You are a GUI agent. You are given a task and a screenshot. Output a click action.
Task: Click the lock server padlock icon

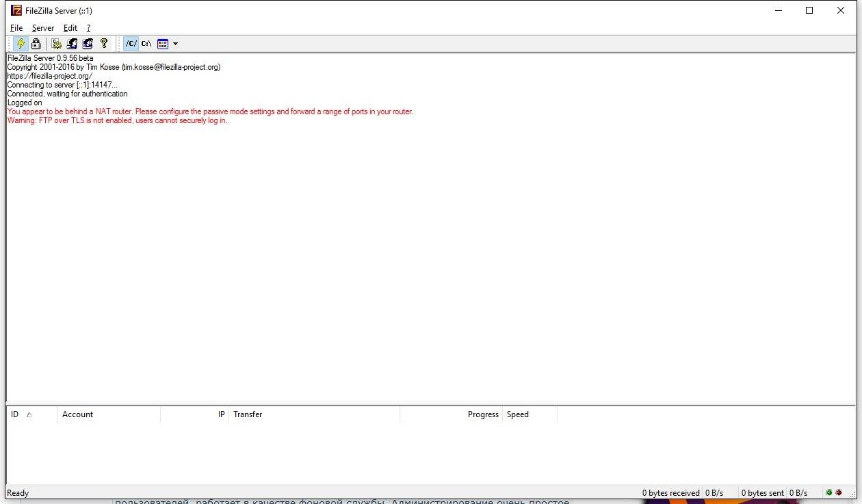[36, 44]
